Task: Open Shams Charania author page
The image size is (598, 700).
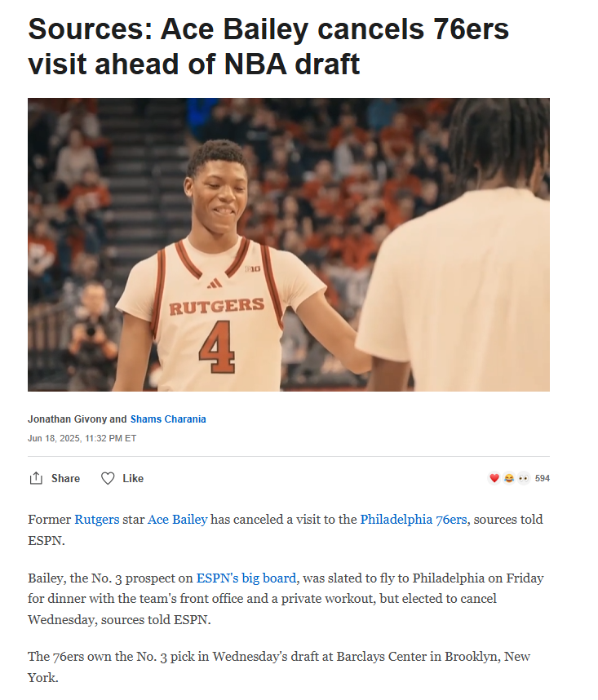Action: click(168, 419)
